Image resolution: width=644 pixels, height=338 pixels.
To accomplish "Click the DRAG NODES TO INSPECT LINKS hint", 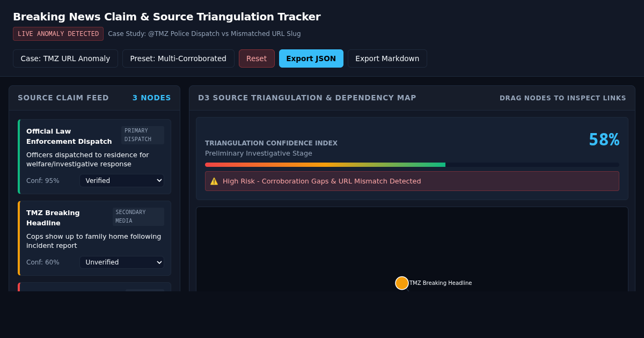I will pyautogui.click(x=563, y=98).
